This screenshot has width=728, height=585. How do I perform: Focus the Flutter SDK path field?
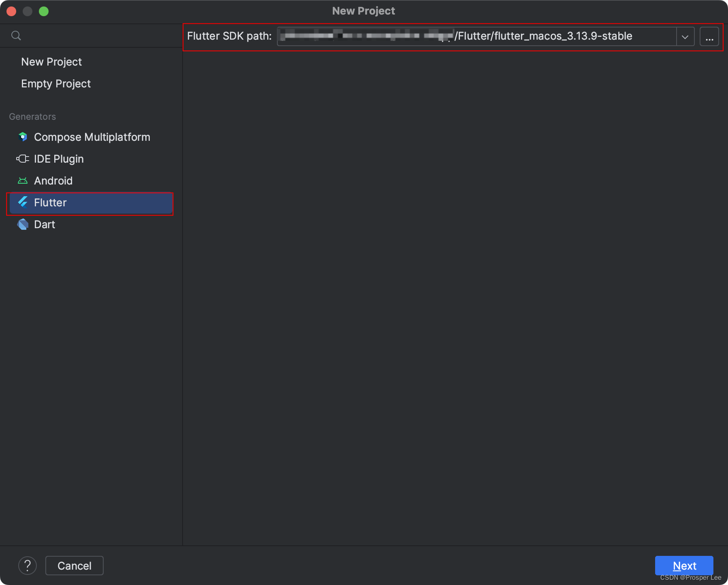coord(477,36)
